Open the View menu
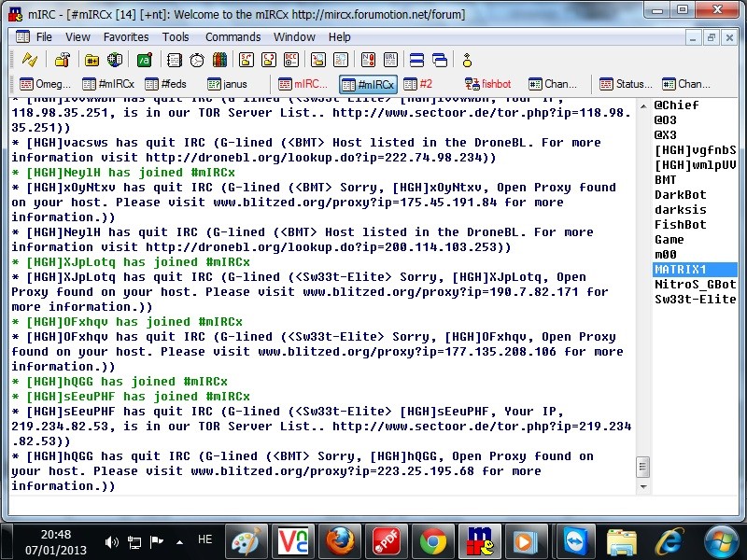Screen dimensions: 747x560 [78, 37]
